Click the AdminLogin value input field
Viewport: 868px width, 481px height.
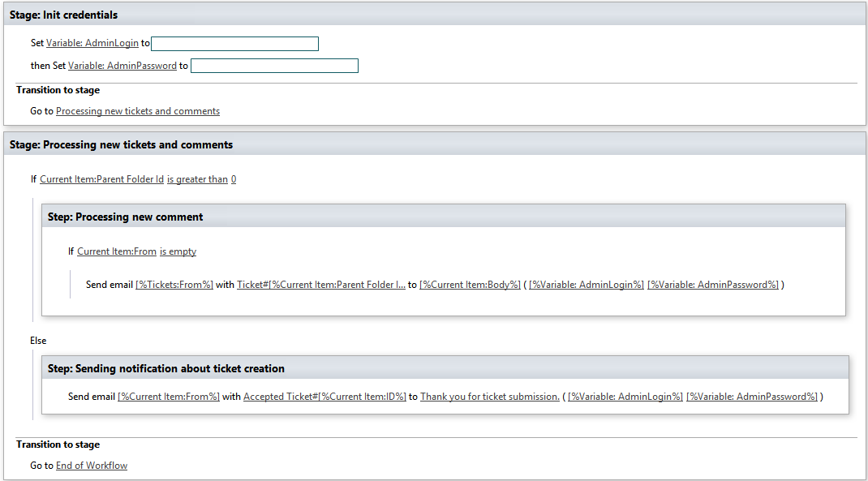click(234, 44)
